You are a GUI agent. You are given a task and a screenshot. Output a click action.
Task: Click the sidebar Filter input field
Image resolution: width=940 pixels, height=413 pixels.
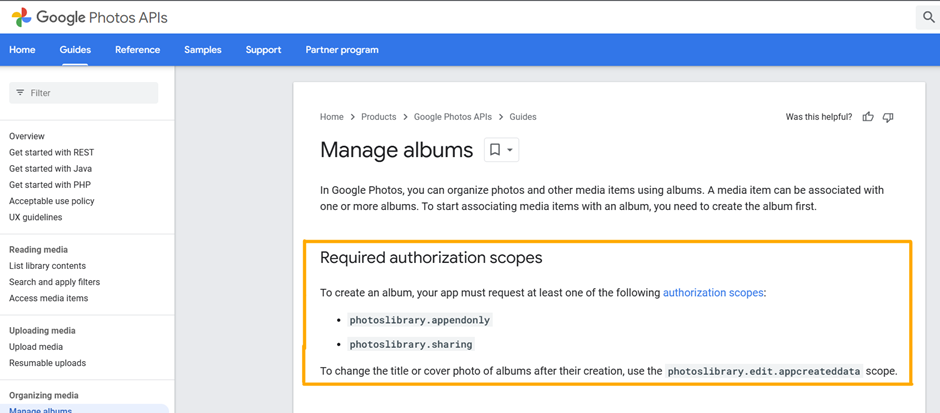[x=84, y=93]
